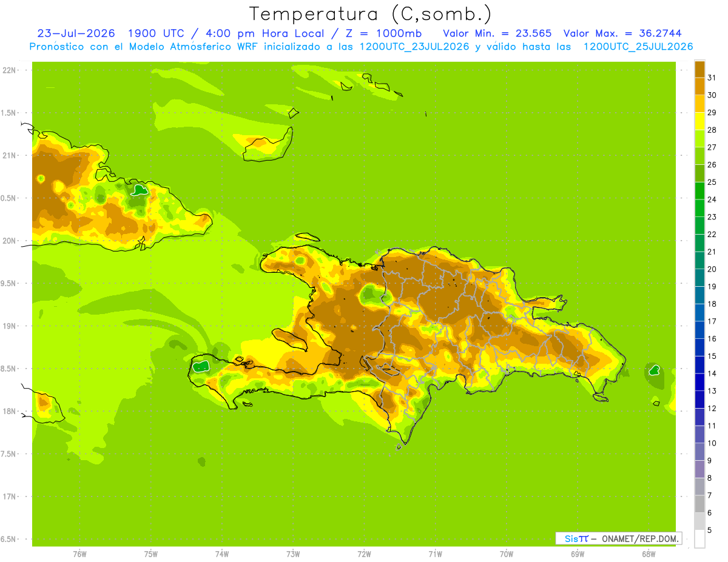
Task: Click the "74W" longitude axis label
Action: 222,554
